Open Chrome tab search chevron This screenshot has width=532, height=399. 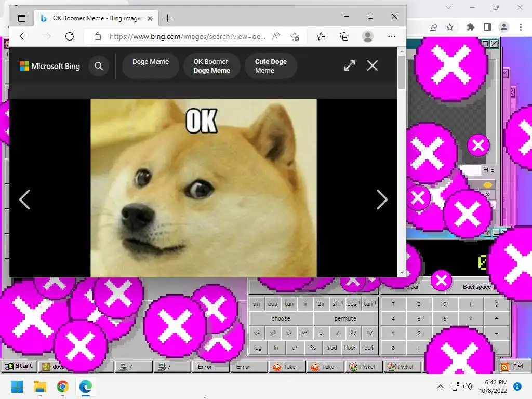448,7
